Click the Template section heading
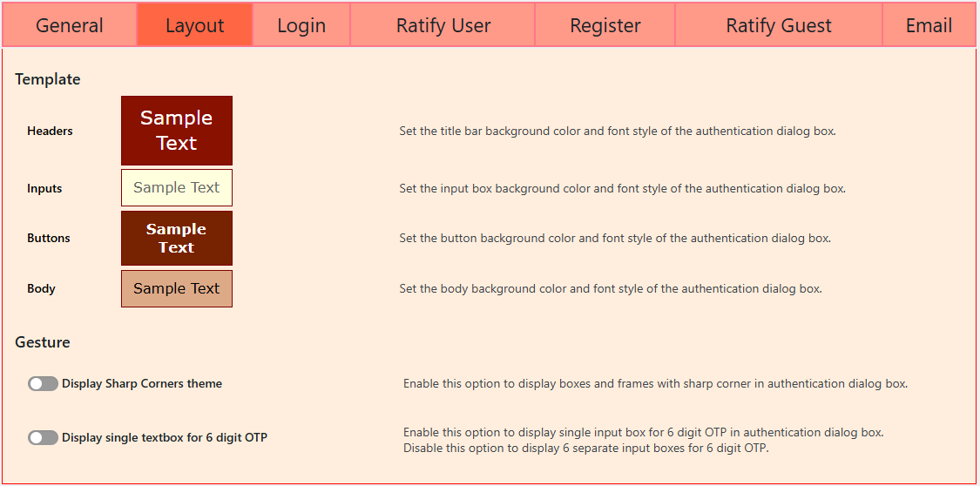The image size is (980, 486). pyautogui.click(x=48, y=79)
